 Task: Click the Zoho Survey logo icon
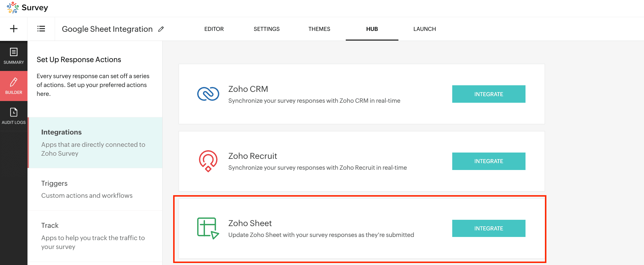tap(13, 7)
